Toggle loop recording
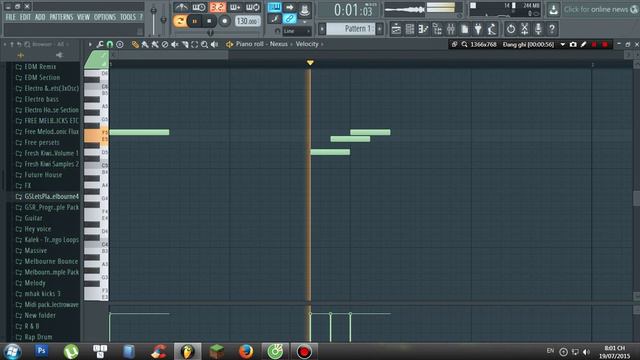The image size is (640, 360). (x=253, y=7)
